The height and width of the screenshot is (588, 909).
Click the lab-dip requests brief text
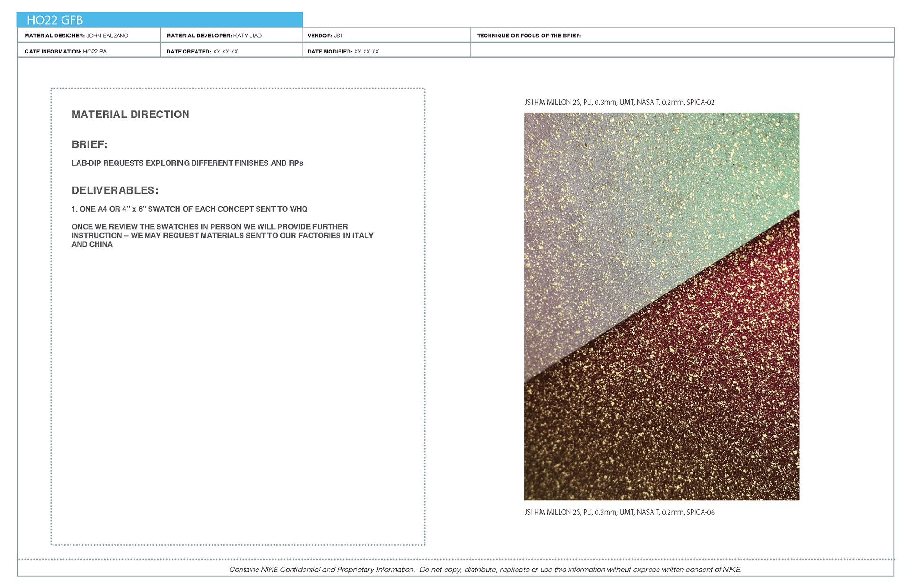(187, 163)
